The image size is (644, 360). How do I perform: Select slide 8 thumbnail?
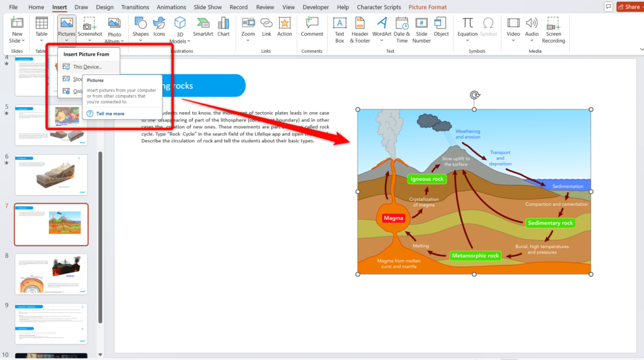point(52,273)
